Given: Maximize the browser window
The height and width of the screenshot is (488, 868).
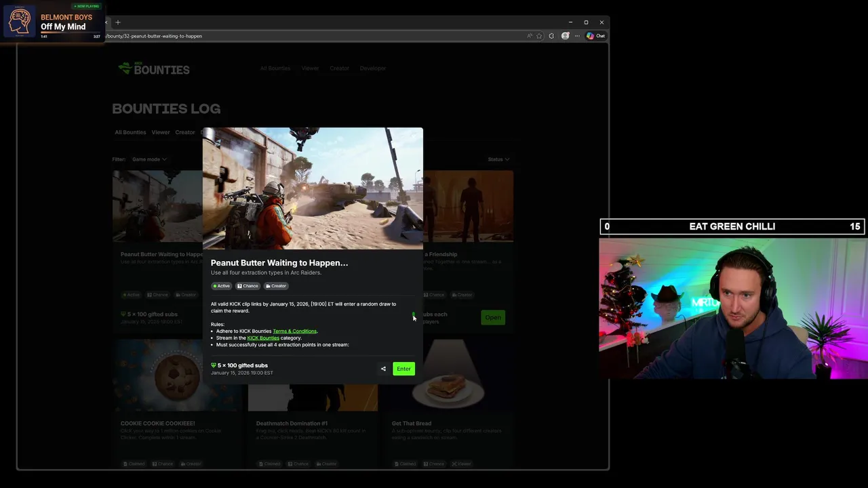Looking at the screenshot, I should tap(586, 22).
